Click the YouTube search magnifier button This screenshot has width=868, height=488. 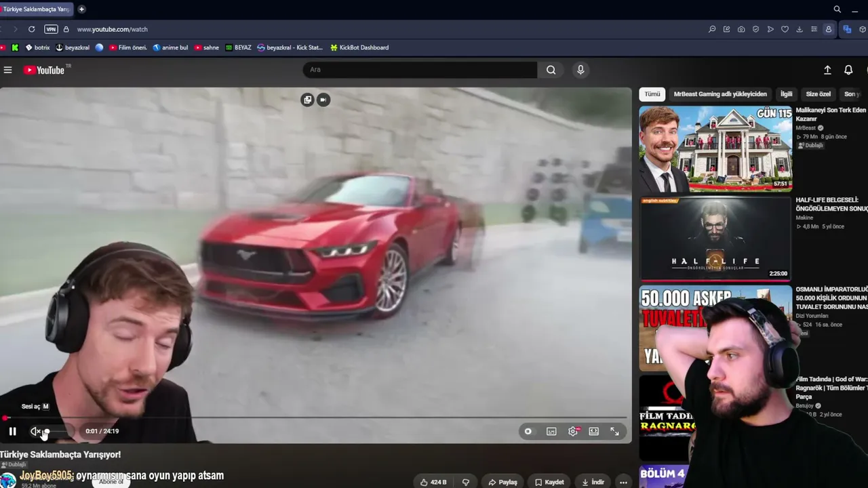pyautogui.click(x=551, y=70)
